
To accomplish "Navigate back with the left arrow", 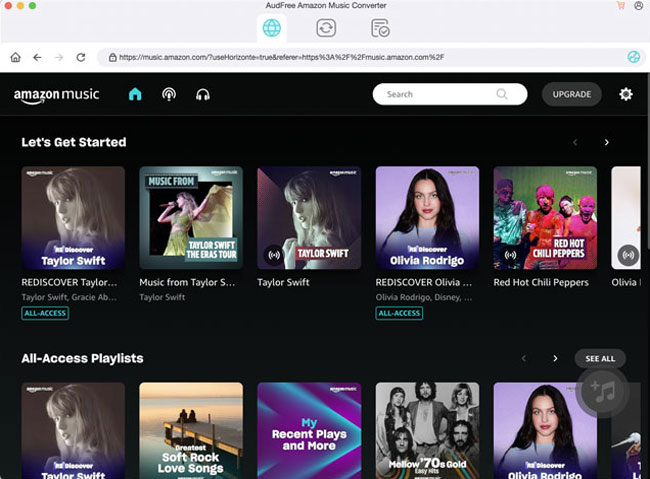I will tap(37, 57).
